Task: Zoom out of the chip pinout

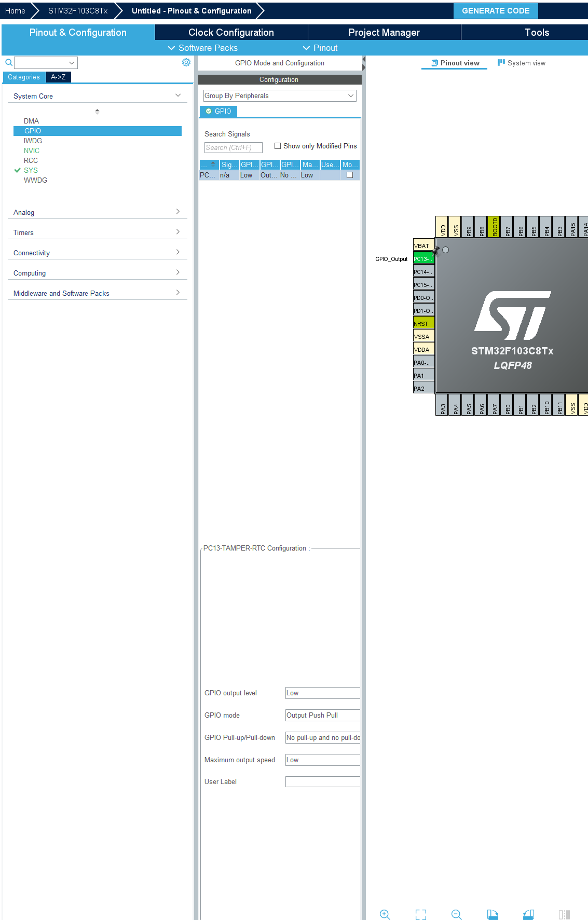Action: click(x=457, y=914)
